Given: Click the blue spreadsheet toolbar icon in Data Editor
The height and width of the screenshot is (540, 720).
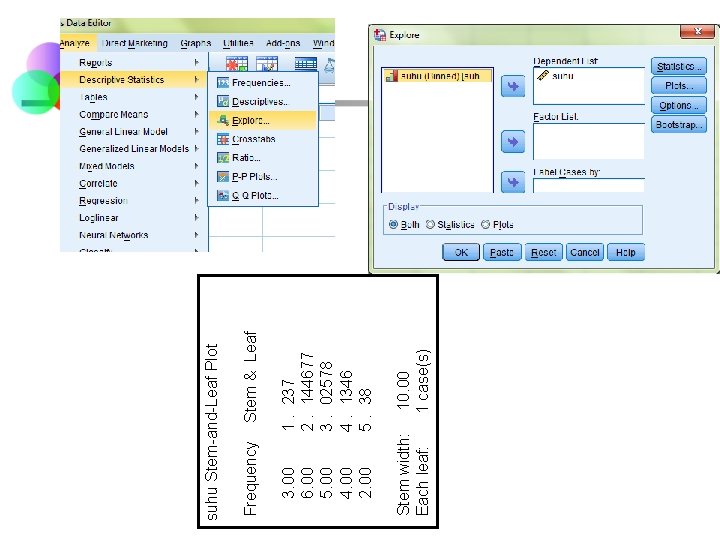Looking at the screenshot, I should coord(305,64).
